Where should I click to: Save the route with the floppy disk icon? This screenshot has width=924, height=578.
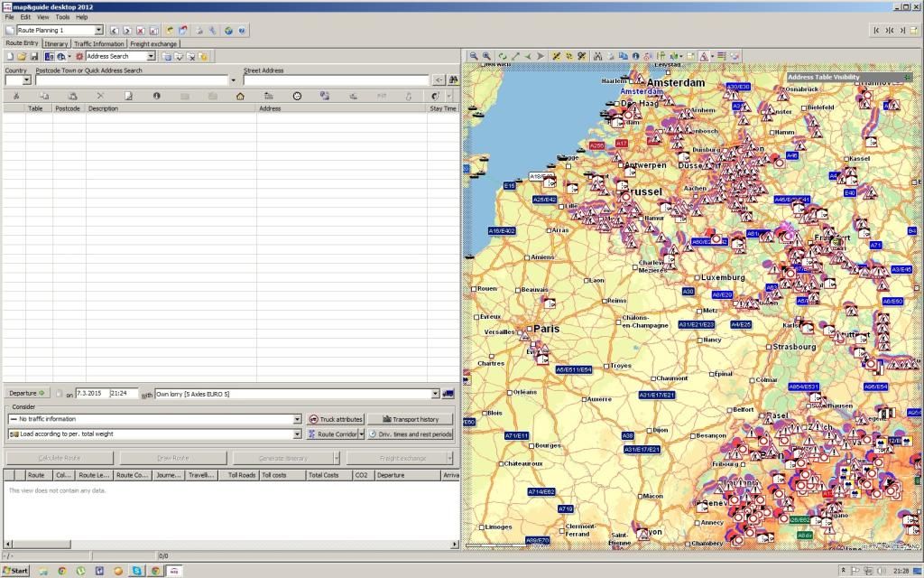pos(34,57)
